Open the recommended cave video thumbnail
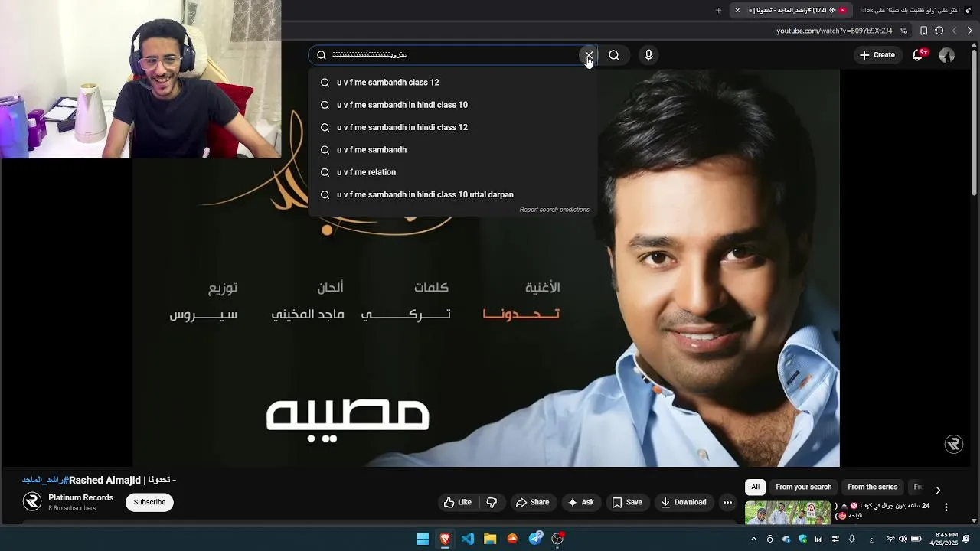Image resolution: width=980 pixels, height=551 pixels. click(788, 513)
